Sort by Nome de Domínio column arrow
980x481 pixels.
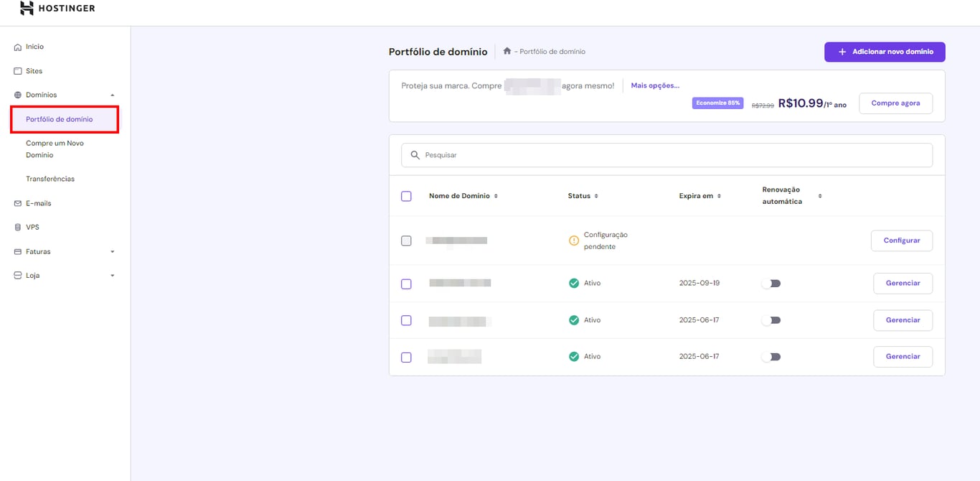coord(496,196)
